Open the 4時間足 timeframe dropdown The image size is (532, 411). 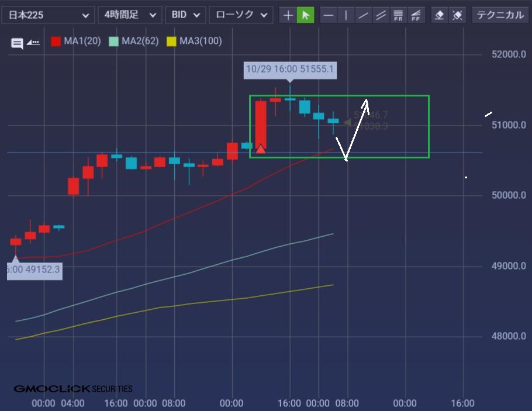click(130, 15)
